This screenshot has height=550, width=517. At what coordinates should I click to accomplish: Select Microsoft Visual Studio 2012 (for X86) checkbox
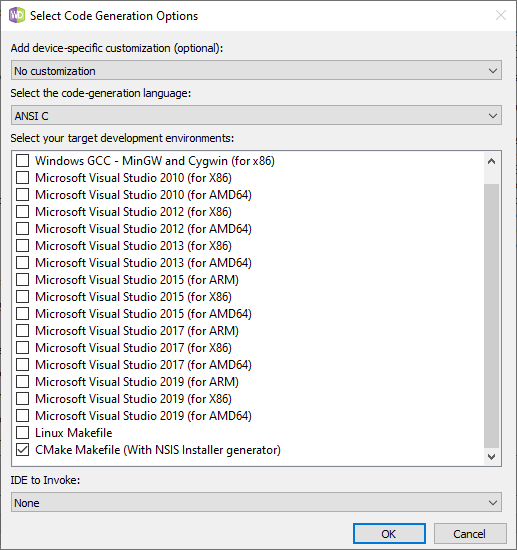tap(22, 212)
